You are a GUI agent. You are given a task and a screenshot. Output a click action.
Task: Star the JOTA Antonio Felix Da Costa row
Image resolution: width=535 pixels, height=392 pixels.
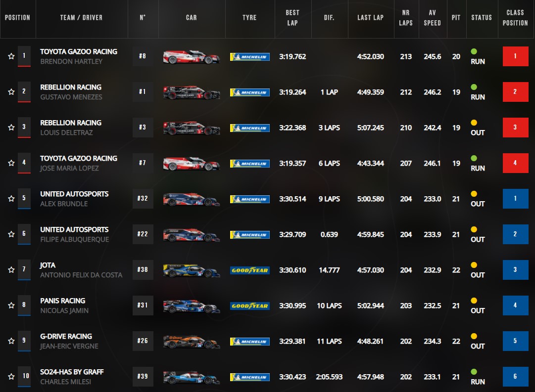click(x=11, y=270)
